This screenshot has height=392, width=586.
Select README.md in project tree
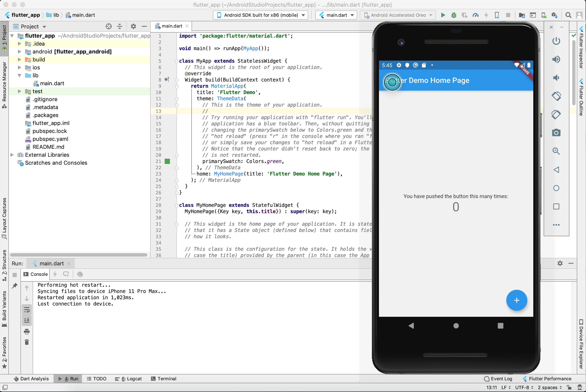[x=48, y=147]
